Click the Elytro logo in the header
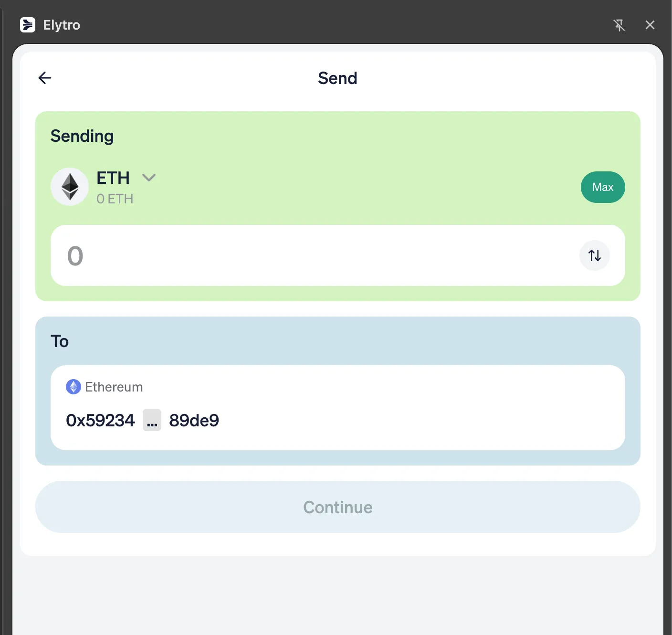This screenshot has width=672, height=635. point(28,25)
